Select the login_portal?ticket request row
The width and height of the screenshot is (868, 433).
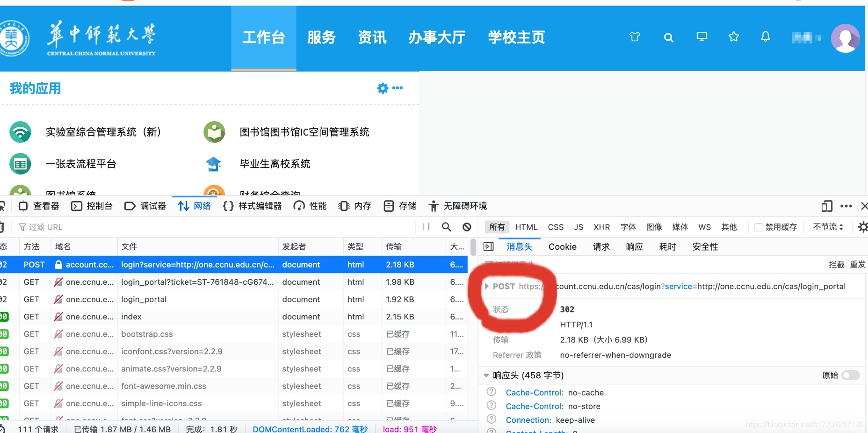[x=234, y=282]
